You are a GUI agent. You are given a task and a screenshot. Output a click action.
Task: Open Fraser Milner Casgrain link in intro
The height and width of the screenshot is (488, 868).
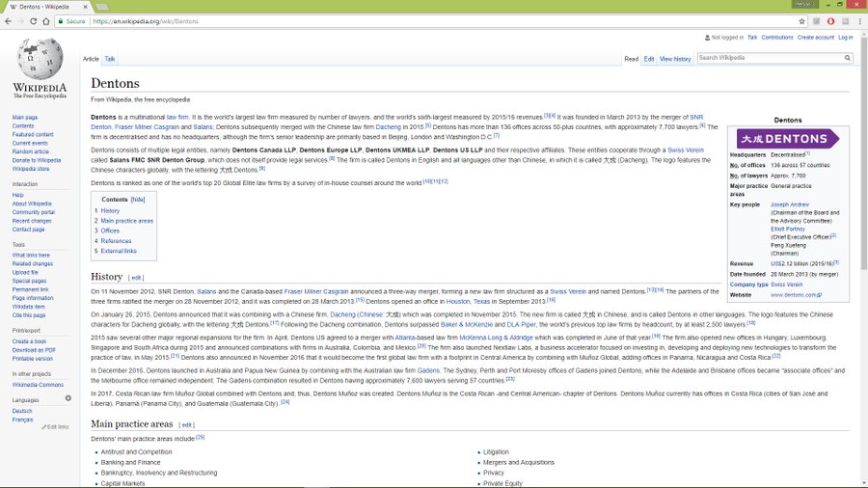pos(147,127)
